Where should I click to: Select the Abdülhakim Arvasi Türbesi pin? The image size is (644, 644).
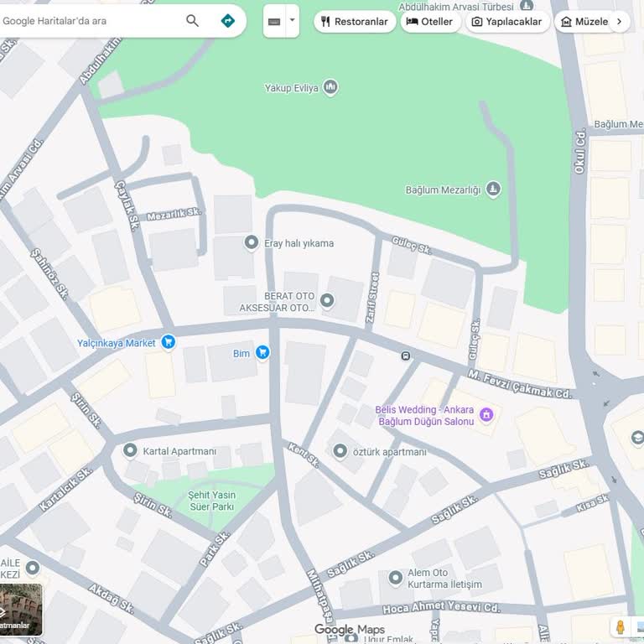click(x=527, y=5)
